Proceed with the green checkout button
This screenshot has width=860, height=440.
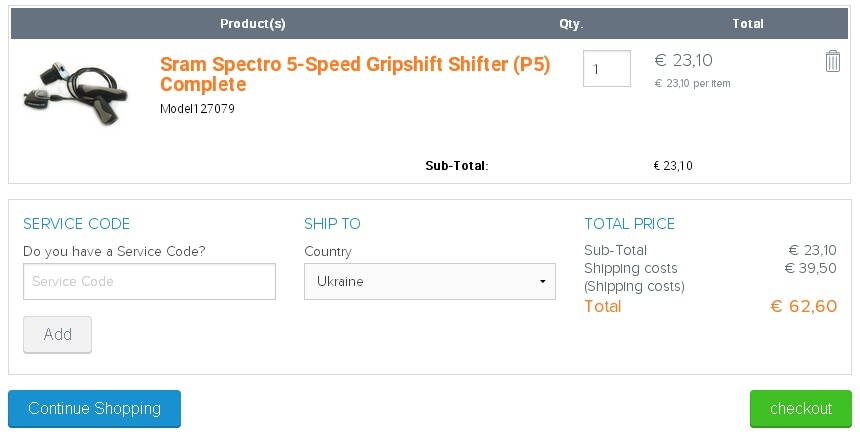(x=800, y=409)
